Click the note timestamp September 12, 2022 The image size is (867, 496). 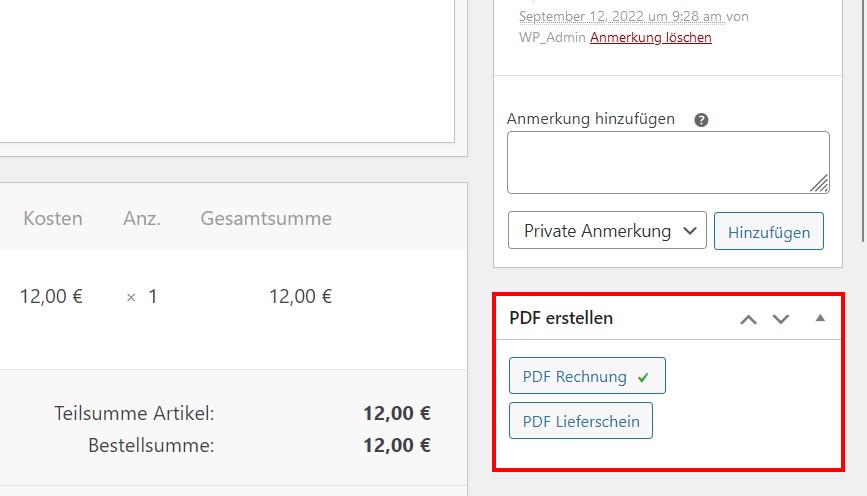pyautogui.click(x=621, y=17)
